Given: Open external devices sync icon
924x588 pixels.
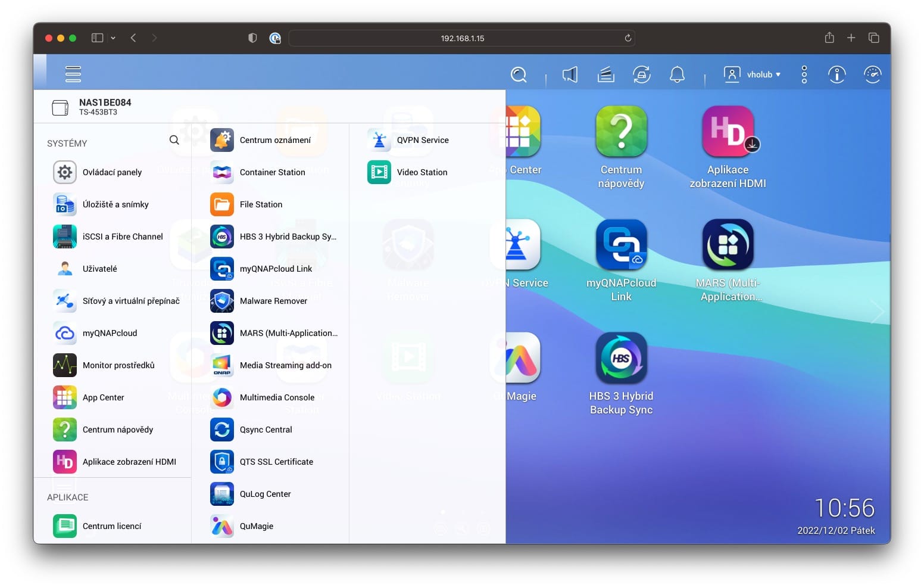Looking at the screenshot, I should pos(641,74).
